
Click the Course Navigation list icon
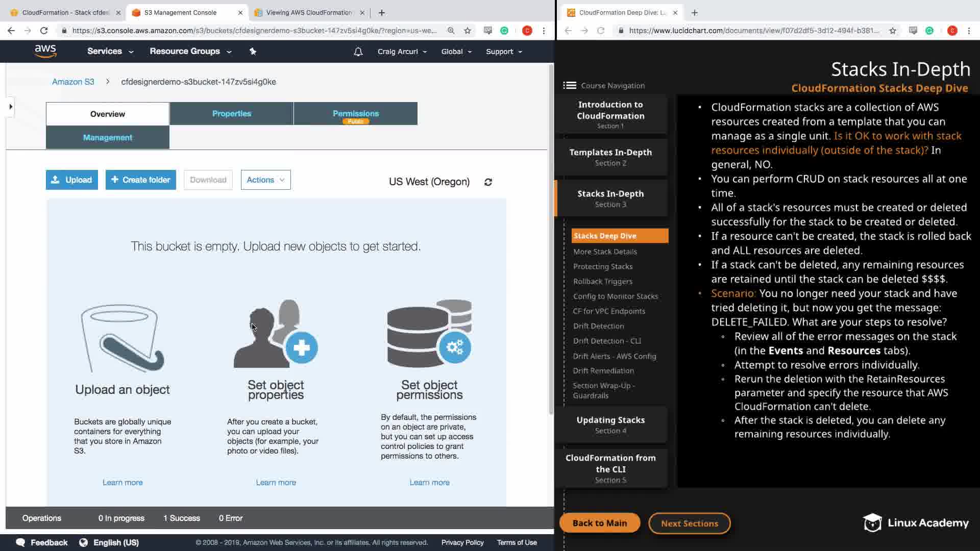pos(570,86)
